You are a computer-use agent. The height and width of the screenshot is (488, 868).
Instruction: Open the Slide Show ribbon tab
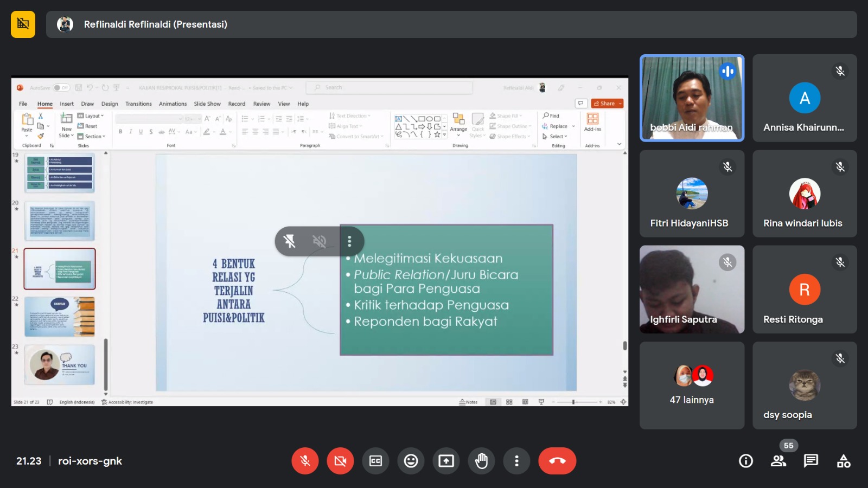(x=207, y=104)
